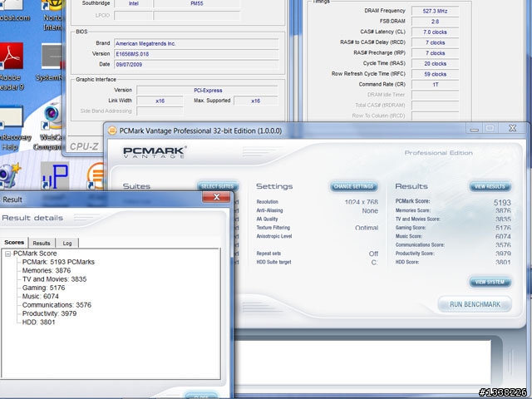The image size is (532, 399).
Task: Click the Cycle Time 20 clocks value
Action: pos(435,63)
